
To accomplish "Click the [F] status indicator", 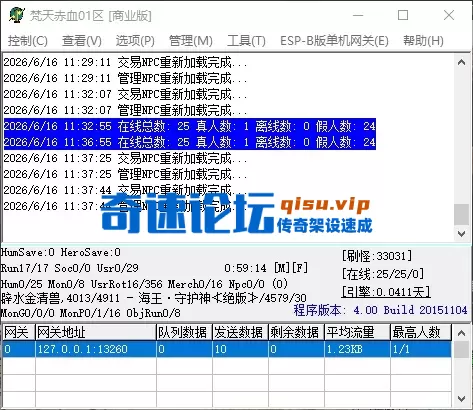I will click(299, 268).
